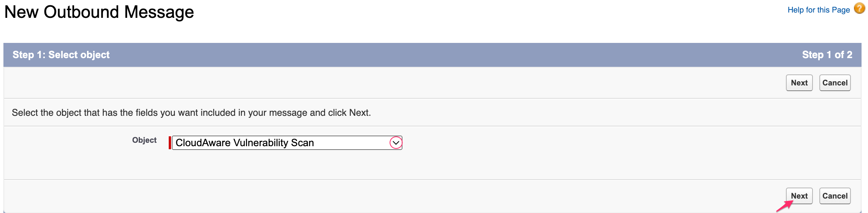
Task: Proceed with the bottom Next button
Action: coord(799,196)
